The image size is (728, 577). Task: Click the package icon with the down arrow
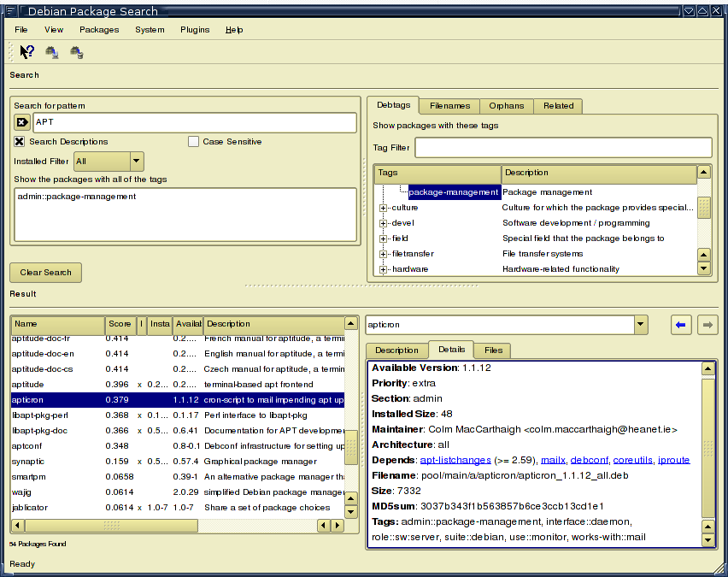(52, 52)
